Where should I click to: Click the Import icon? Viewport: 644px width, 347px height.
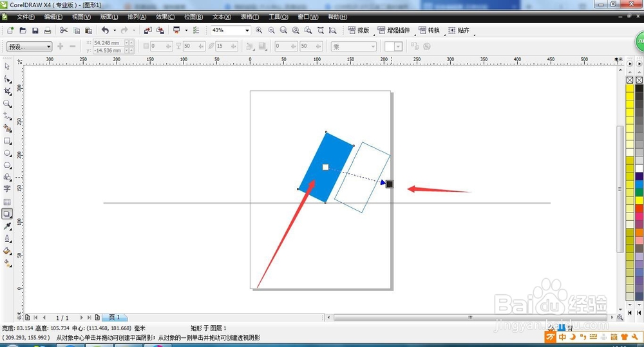(x=148, y=30)
